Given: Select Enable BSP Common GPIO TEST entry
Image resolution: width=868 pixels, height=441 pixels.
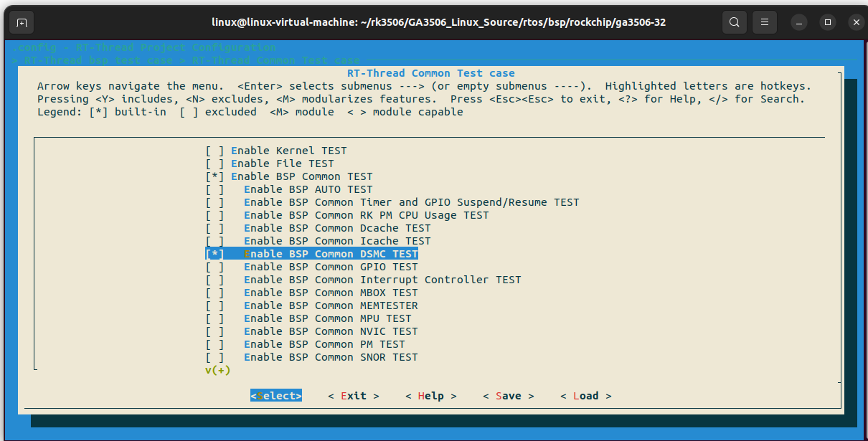Looking at the screenshot, I should pyautogui.click(x=331, y=267).
